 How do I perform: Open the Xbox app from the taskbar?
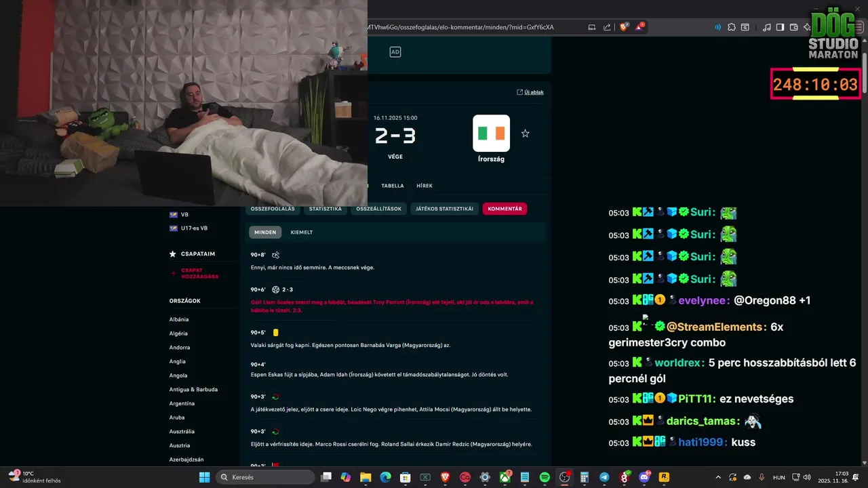pyautogui.click(x=505, y=477)
